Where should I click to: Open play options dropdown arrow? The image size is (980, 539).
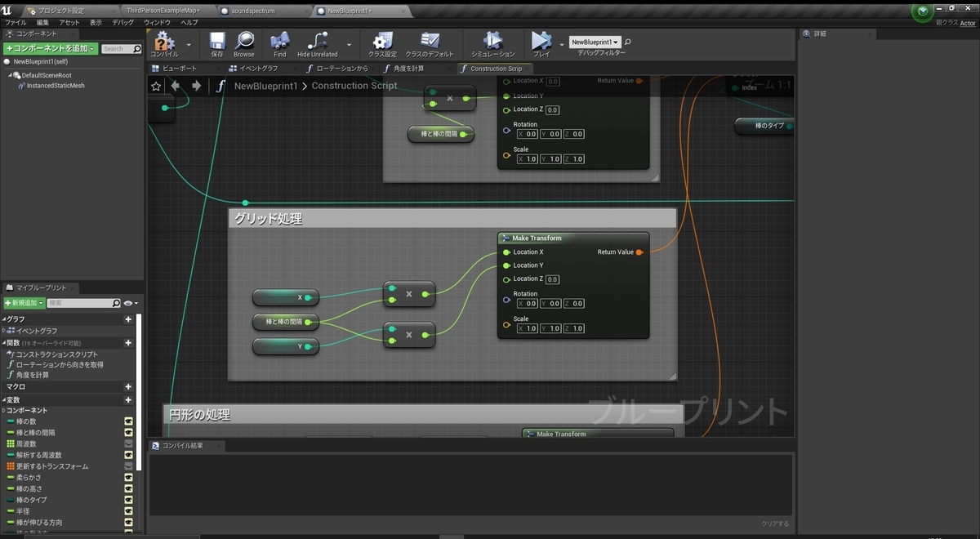tap(562, 44)
